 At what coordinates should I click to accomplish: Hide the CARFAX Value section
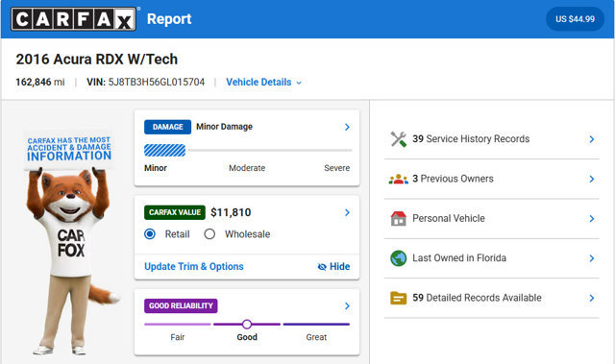(333, 267)
